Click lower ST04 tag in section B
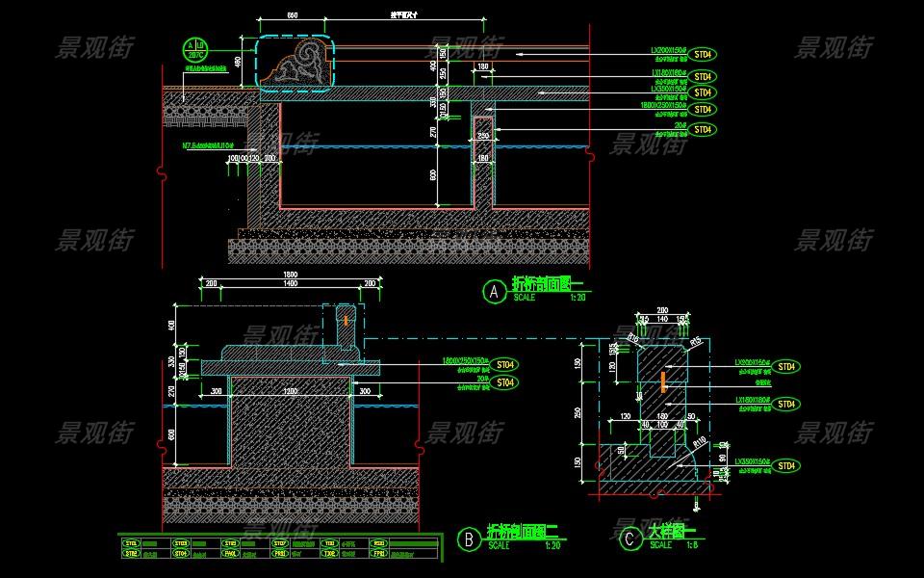Screen dimensions: 924x578 click(506, 382)
